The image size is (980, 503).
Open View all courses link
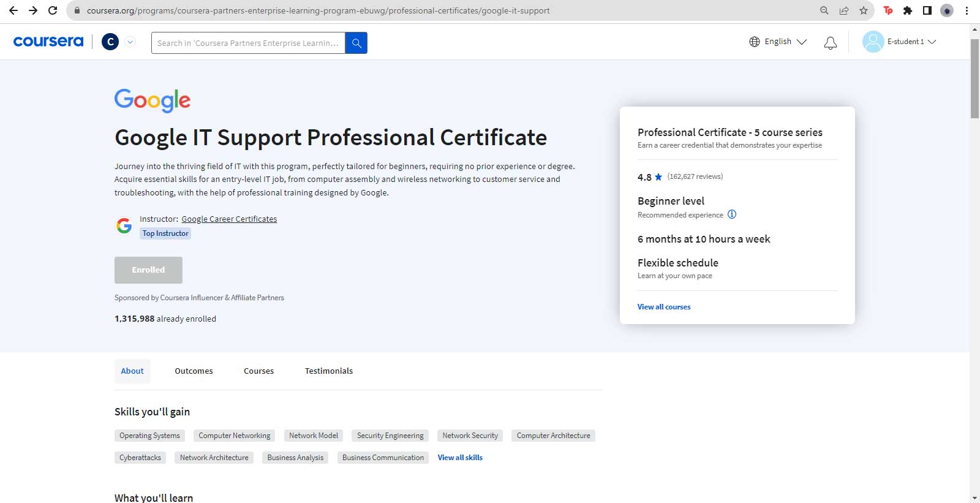[x=664, y=307]
